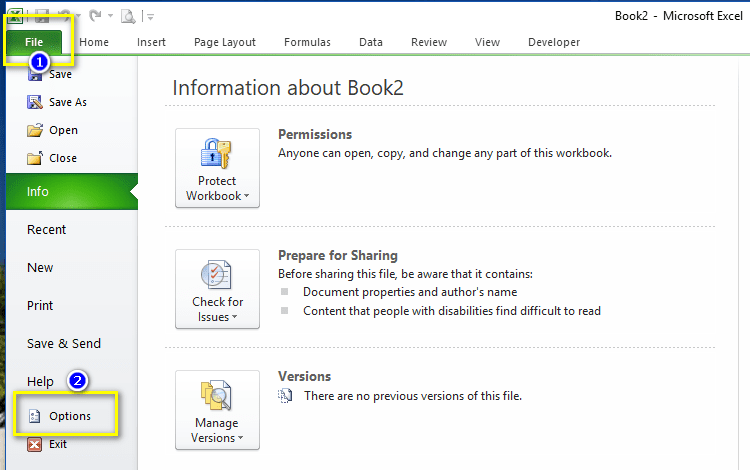Click the red Exit icon

tap(34, 444)
